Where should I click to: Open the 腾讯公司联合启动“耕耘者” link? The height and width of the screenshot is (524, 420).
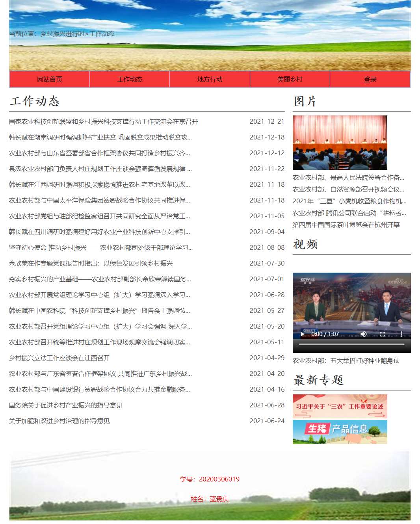(349, 213)
